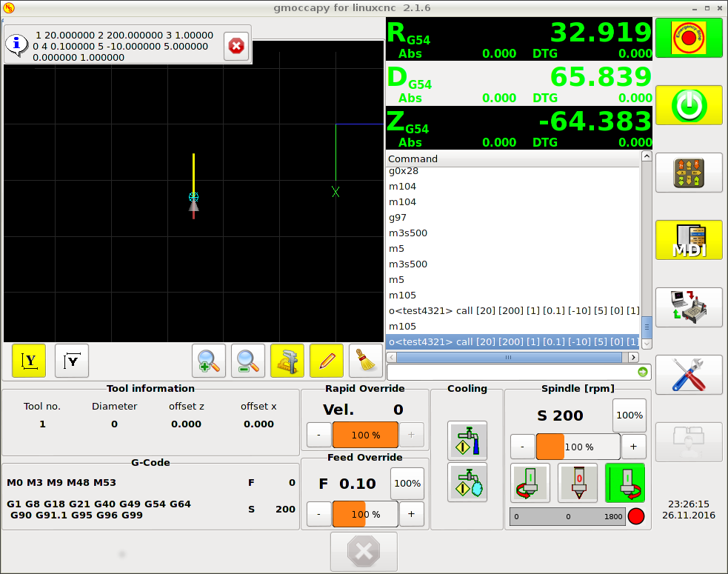Click the Emergency Stop button
The width and height of the screenshot is (728, 574).
pyautogui.click(x=689, y=38)
